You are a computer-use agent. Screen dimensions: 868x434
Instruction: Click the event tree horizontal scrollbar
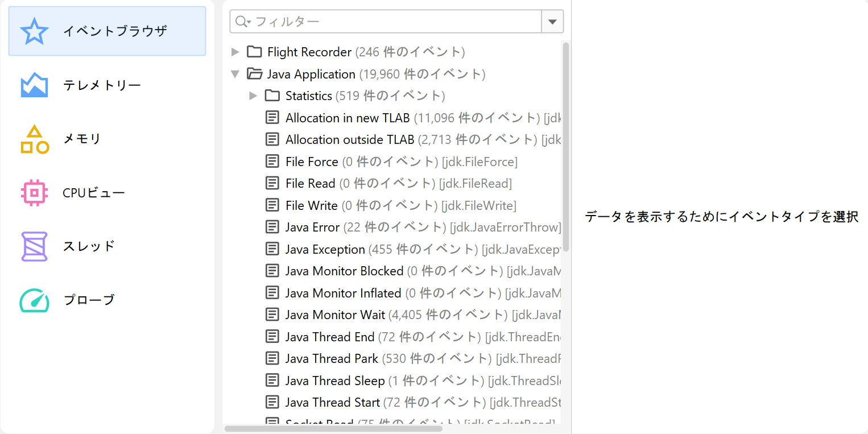pos(333,428)
